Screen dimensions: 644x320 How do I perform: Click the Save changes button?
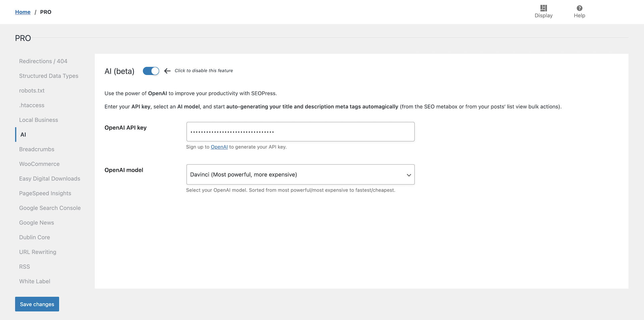(37, 304)
